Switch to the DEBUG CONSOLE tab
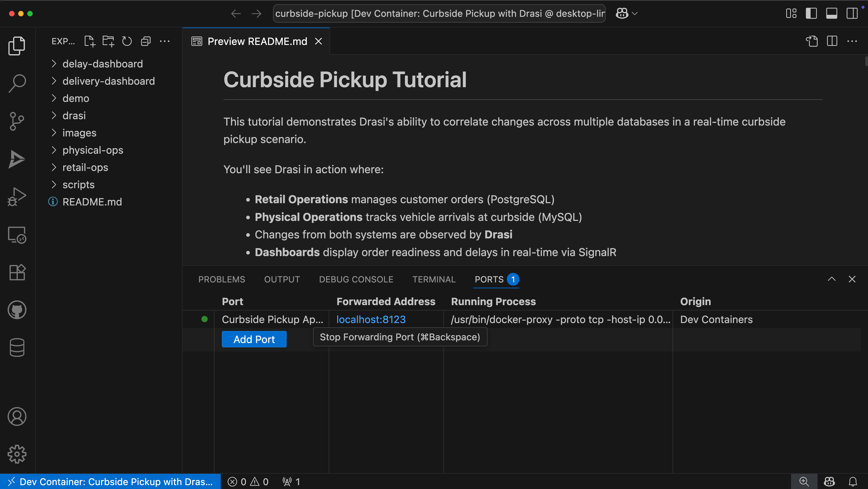868x489 pixels. click(356, 279)
